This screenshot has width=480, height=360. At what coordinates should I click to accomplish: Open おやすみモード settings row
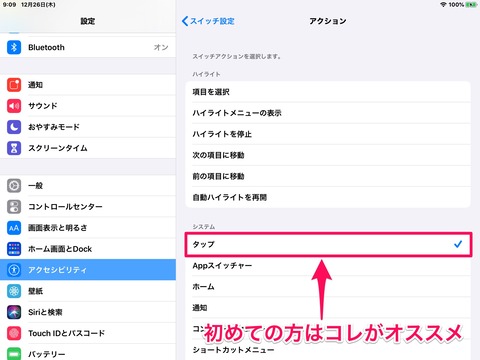pos(88,127)
